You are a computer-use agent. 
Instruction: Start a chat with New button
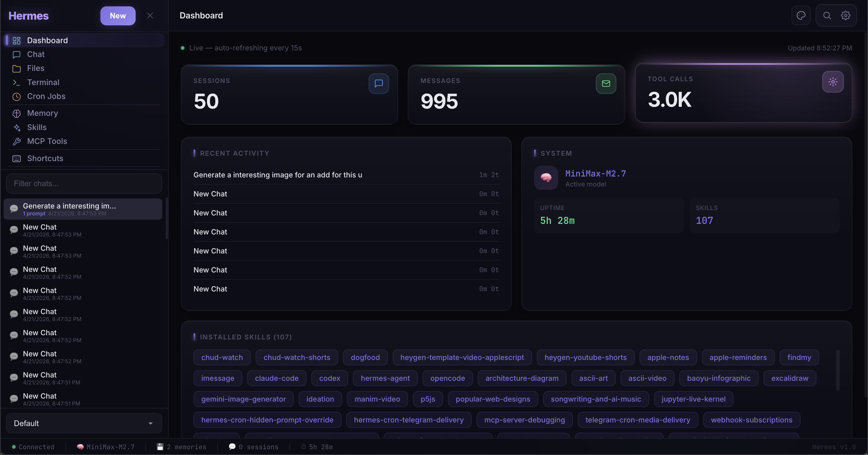(x=118, y=15)
